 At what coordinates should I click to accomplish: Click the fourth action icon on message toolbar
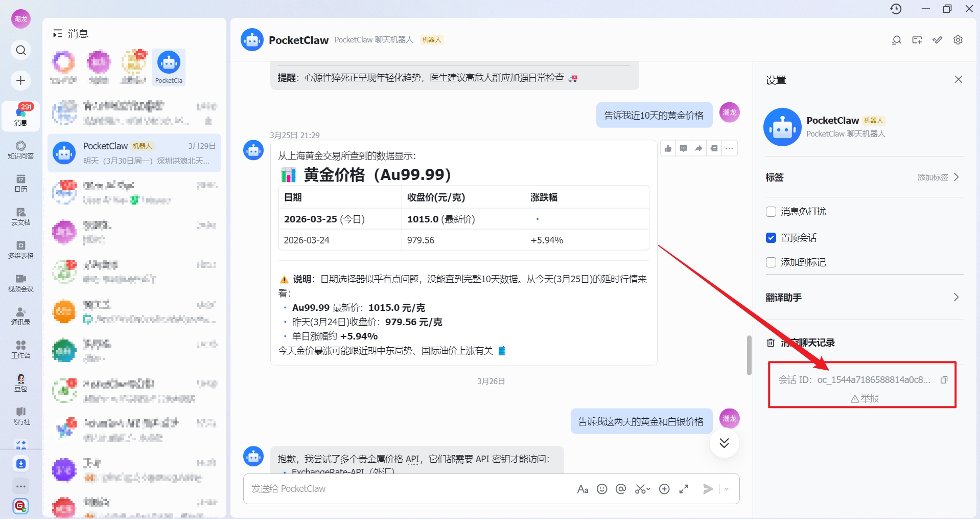(714, 148)
